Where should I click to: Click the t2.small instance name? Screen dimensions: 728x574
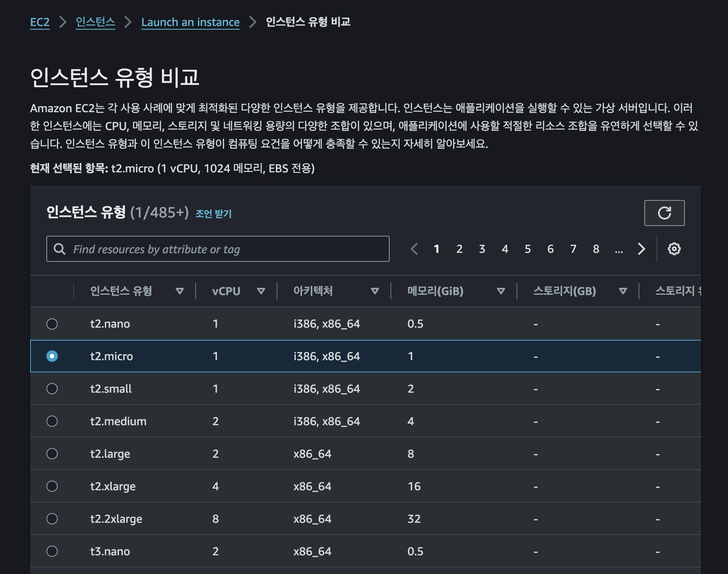click(111, 389)
